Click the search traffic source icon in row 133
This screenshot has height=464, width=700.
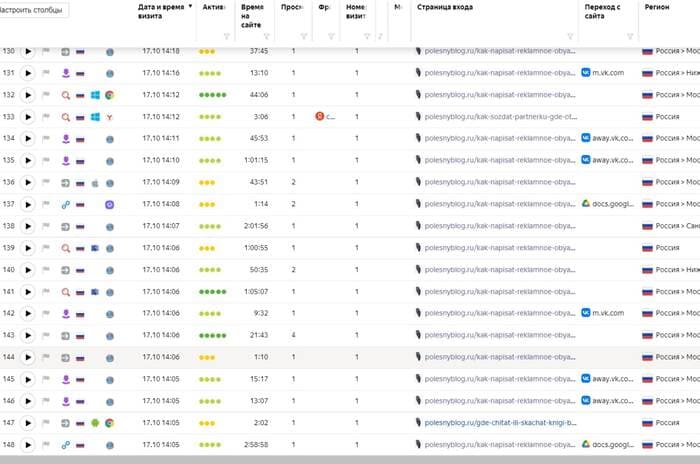pos(66,117)
